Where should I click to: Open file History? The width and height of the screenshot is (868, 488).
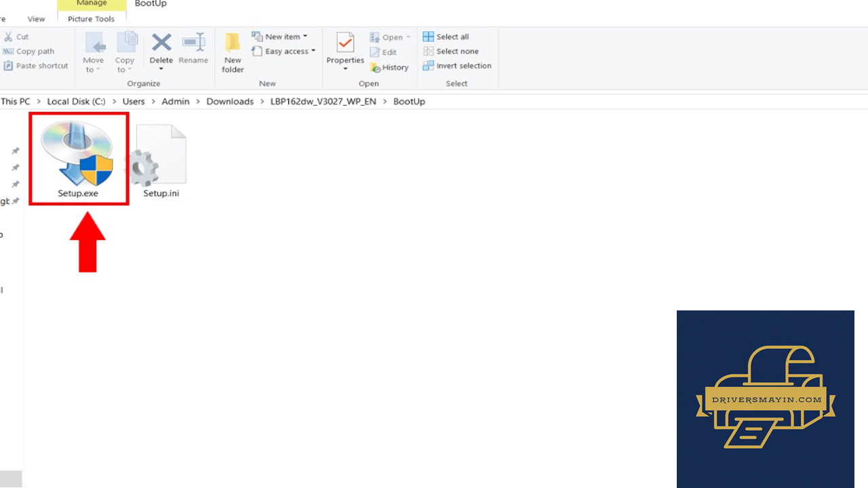pos(389,68)
